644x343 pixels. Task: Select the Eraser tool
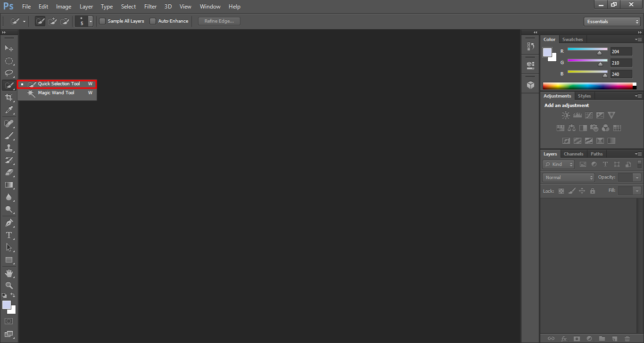(x=8, y=172)
